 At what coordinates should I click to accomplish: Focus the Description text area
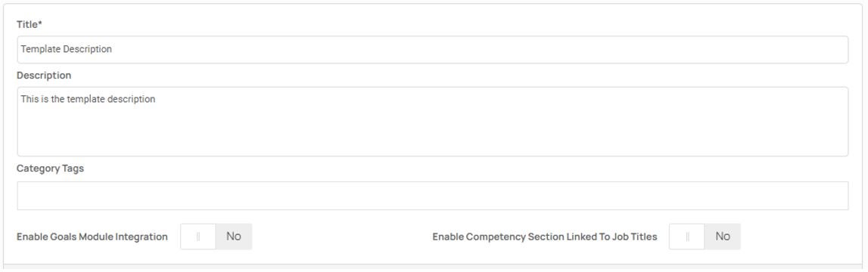point(432,122)
